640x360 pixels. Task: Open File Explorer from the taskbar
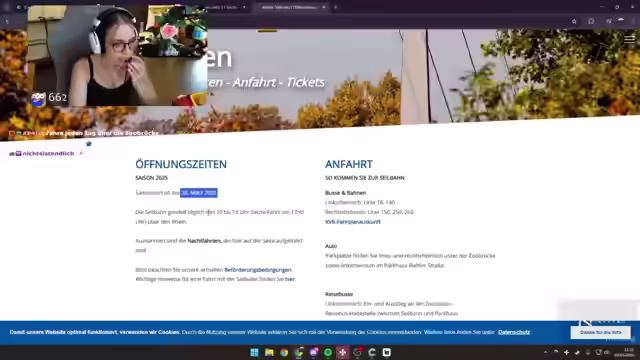pyautogui.click(x=269, y=352)
